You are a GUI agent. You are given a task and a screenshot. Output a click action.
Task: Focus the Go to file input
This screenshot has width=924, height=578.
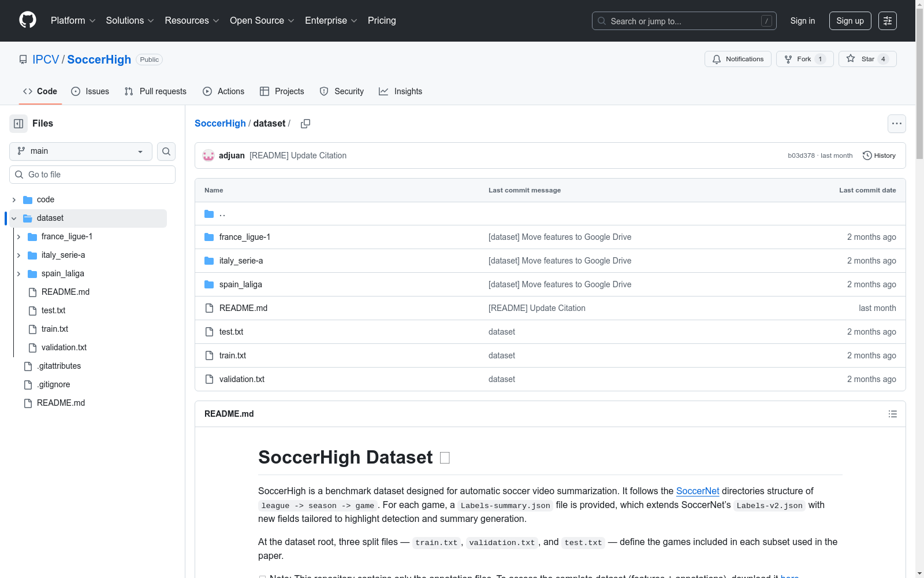pos(92,175)
